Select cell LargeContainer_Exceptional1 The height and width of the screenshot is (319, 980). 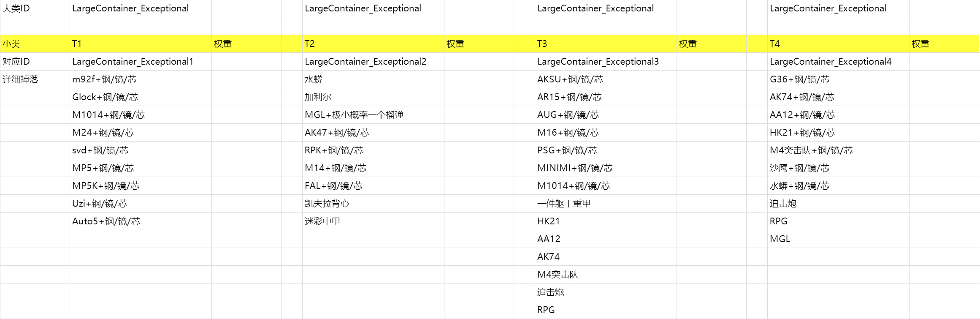click(x=133, y=62)
